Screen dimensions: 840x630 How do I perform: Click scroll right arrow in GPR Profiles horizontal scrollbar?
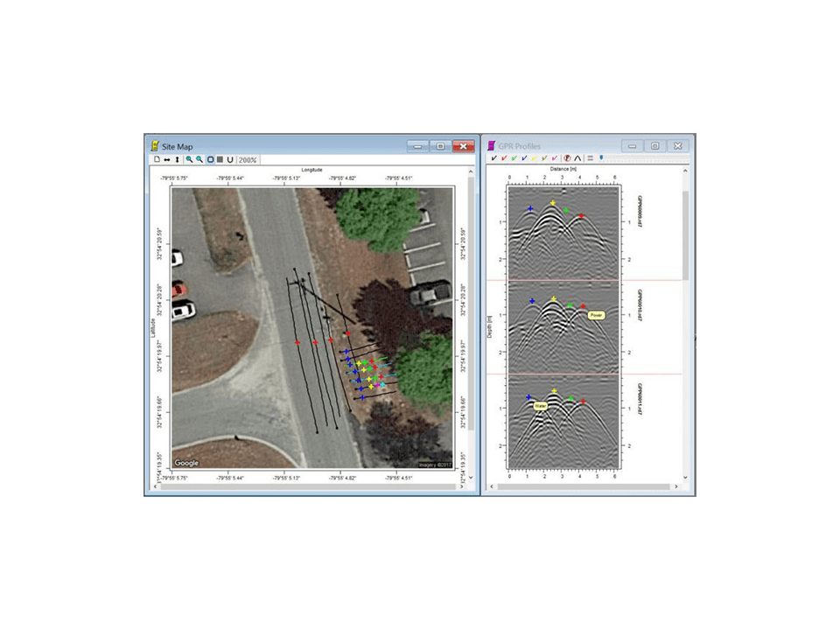(x=676, y=486)
